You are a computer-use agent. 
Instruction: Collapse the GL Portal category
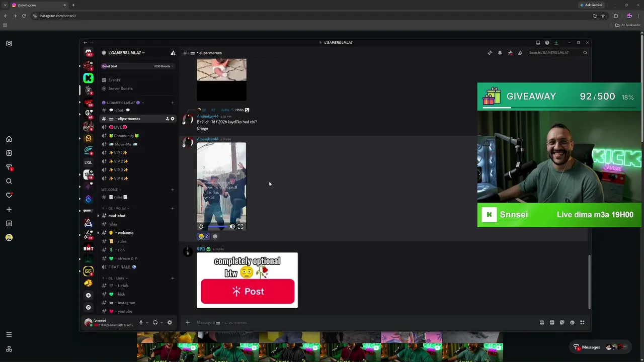116,208
